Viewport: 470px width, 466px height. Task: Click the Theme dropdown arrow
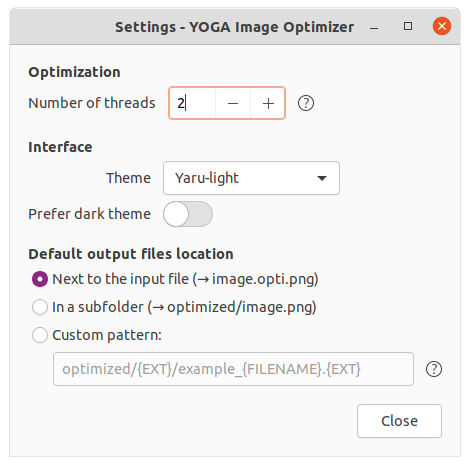(x=322, y=178)
